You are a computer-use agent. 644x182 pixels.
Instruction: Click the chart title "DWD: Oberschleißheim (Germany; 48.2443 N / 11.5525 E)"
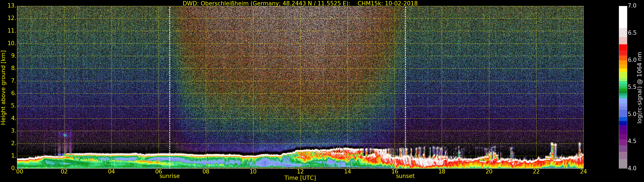click(x=266, y=3)
